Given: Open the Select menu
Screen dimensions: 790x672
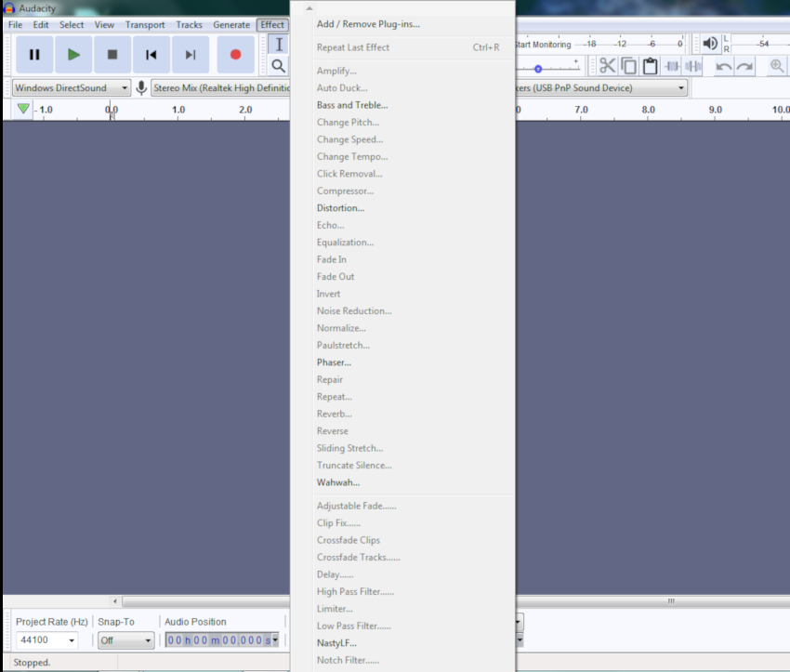Looking at the screenshot, I should click(72, 25).
